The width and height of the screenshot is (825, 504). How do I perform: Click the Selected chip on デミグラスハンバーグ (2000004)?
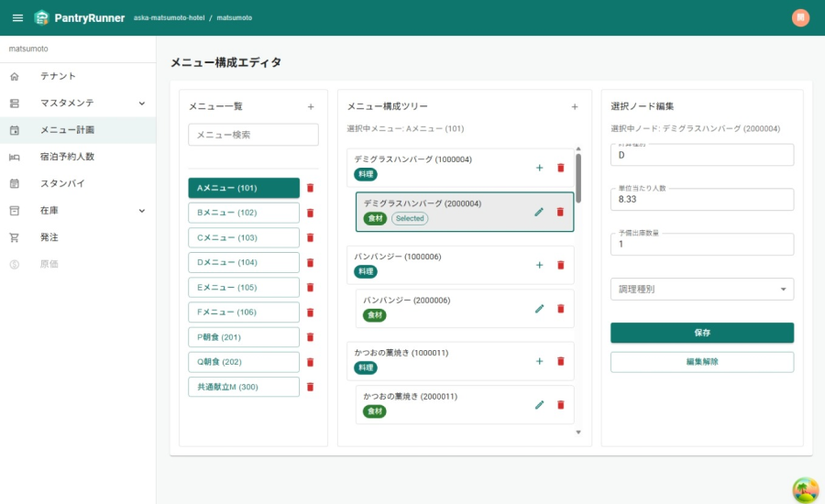click(410, 218)
